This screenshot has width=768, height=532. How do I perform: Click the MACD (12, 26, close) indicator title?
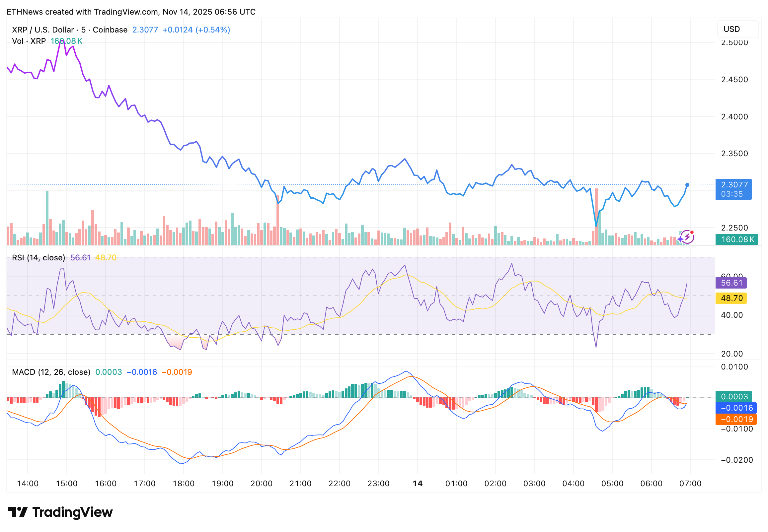[51, 372]
